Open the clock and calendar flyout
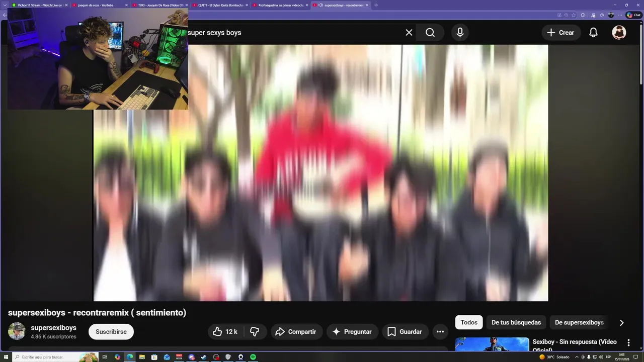 pyautogui.click(x=622, y=357)
